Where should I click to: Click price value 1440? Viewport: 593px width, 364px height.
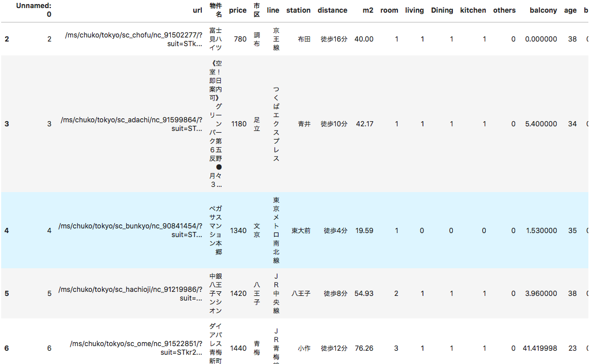coord(238,348)
